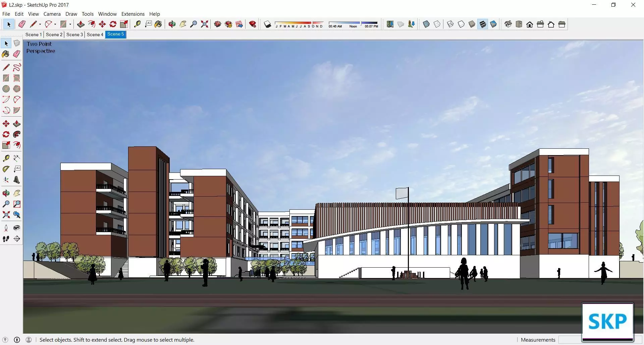Viewport: 644px width, 345px height.
Task: Select the Axes tool
Action: 6,180
